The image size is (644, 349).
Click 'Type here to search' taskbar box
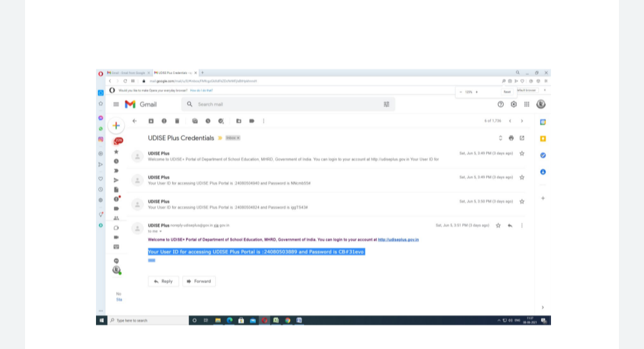coord(148,320)
